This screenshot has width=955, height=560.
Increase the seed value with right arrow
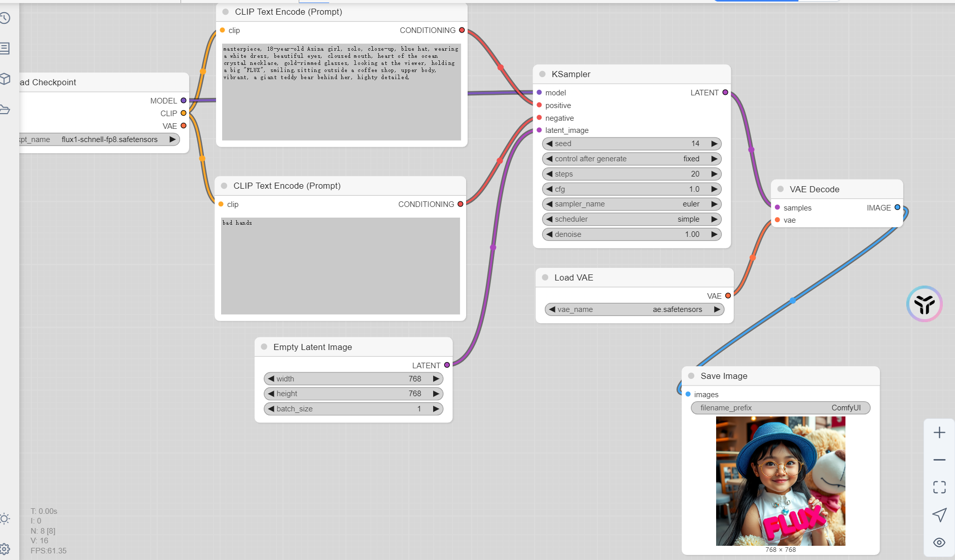click(x=714, y=144)
